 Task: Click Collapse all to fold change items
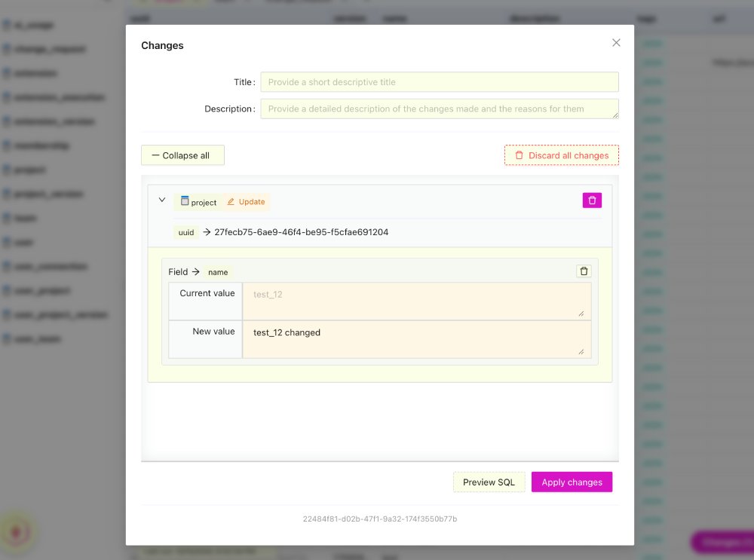click(x=182, y=155)
